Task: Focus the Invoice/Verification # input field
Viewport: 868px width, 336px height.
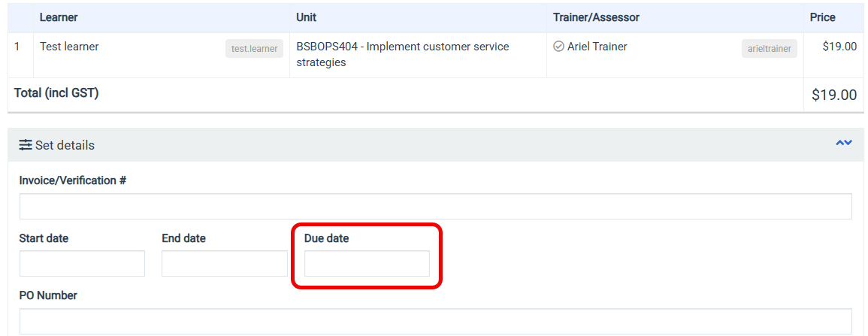Action: click(436, 207)
